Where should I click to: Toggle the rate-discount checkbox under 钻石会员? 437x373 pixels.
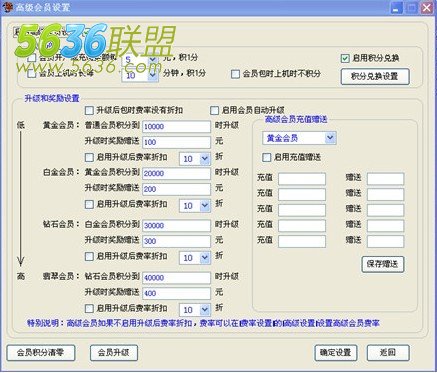pyautogui.click(x=89, y=256)
